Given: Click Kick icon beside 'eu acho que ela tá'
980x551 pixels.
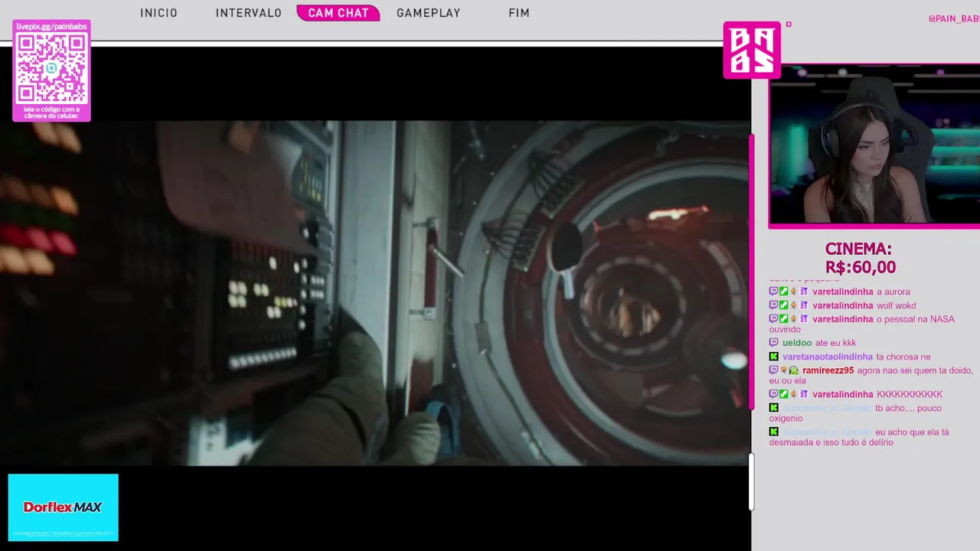Looking at the screenshot, I should click(773, 432).
